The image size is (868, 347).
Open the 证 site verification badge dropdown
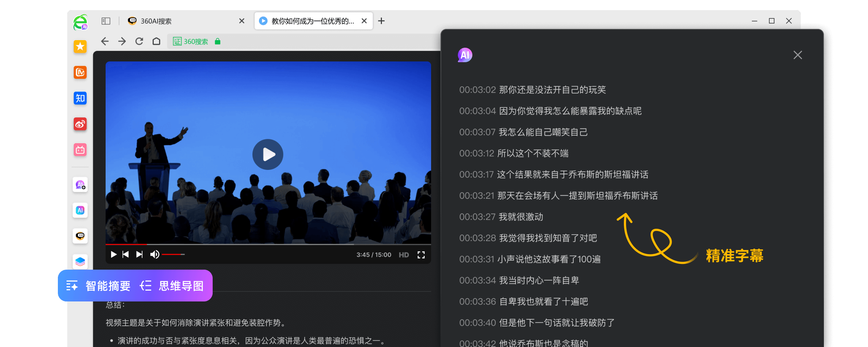point(177,41)
